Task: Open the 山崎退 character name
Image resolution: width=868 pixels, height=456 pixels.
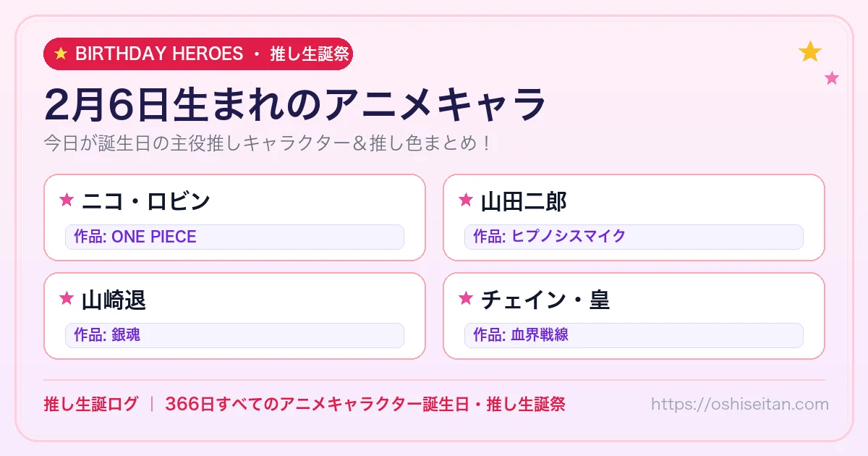Action: coord(114,299)
